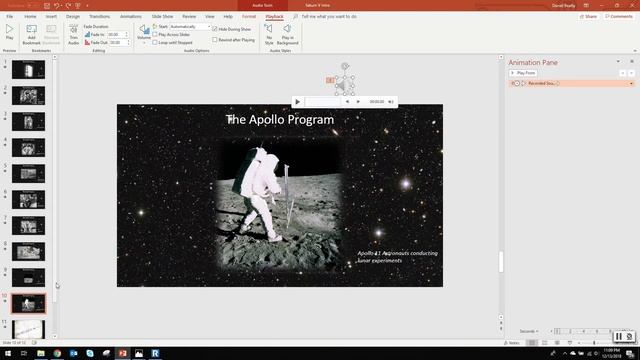Click the pause recording button at bottom right
The image size is (640, 360).
tap(619, 336)
